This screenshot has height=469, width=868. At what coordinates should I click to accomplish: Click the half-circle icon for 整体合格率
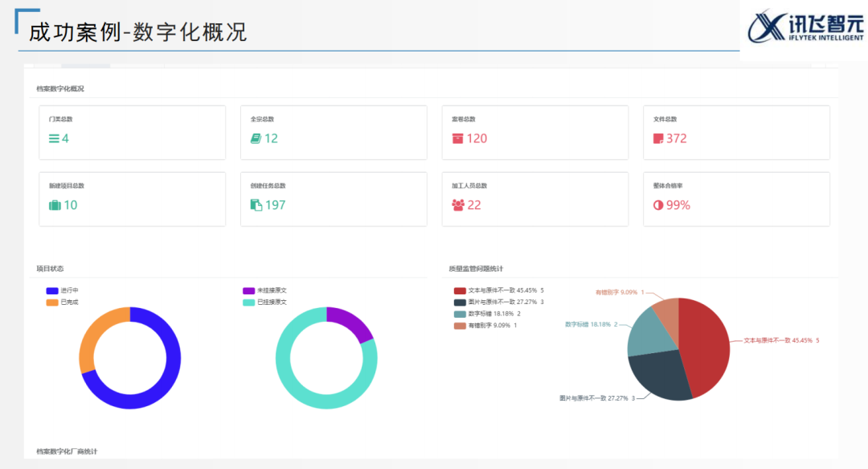[x=659, y=205]
